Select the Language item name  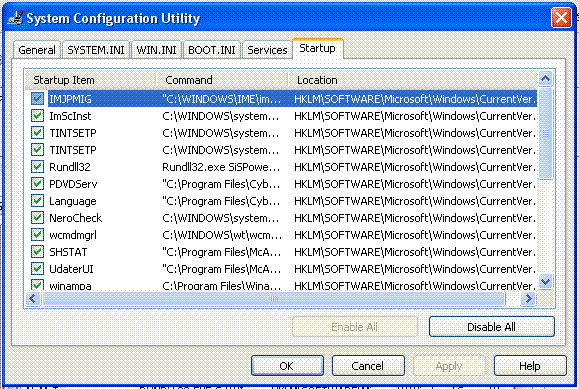(x=73, y=201)
